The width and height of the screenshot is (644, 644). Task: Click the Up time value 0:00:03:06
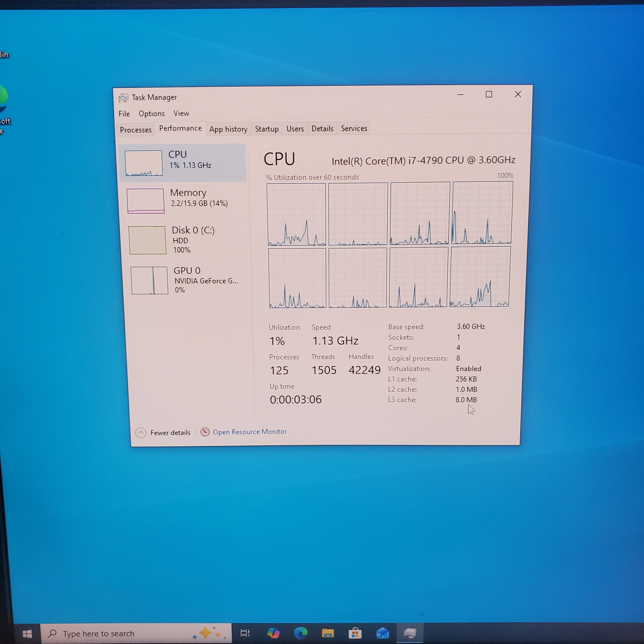tap(296, 400)
